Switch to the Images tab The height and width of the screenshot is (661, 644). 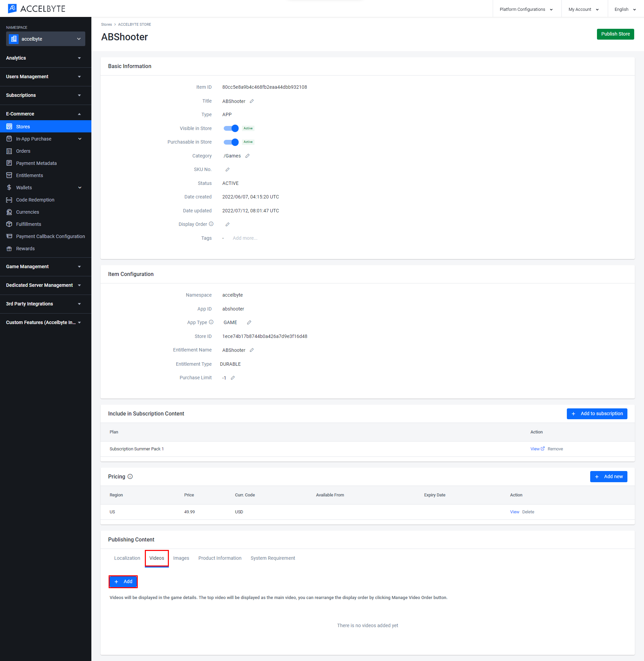(181, 558)
